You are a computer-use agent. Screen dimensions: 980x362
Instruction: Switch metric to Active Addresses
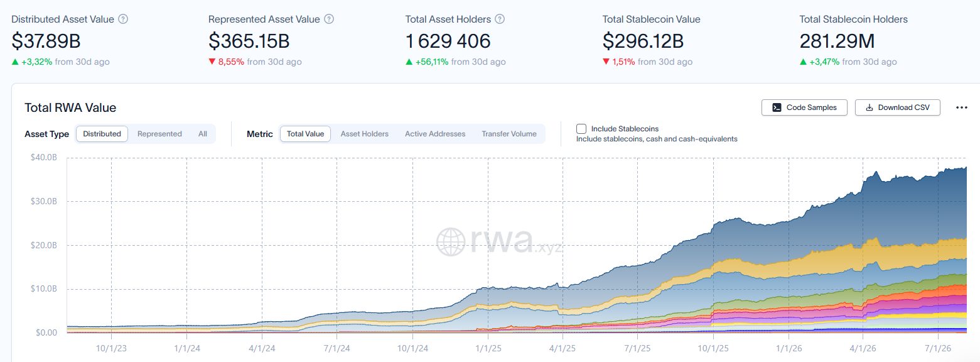point(435,134)
